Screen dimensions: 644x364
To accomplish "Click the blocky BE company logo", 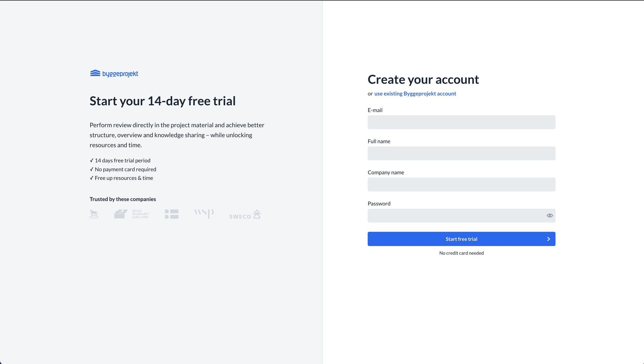I will tap(172, 214).
